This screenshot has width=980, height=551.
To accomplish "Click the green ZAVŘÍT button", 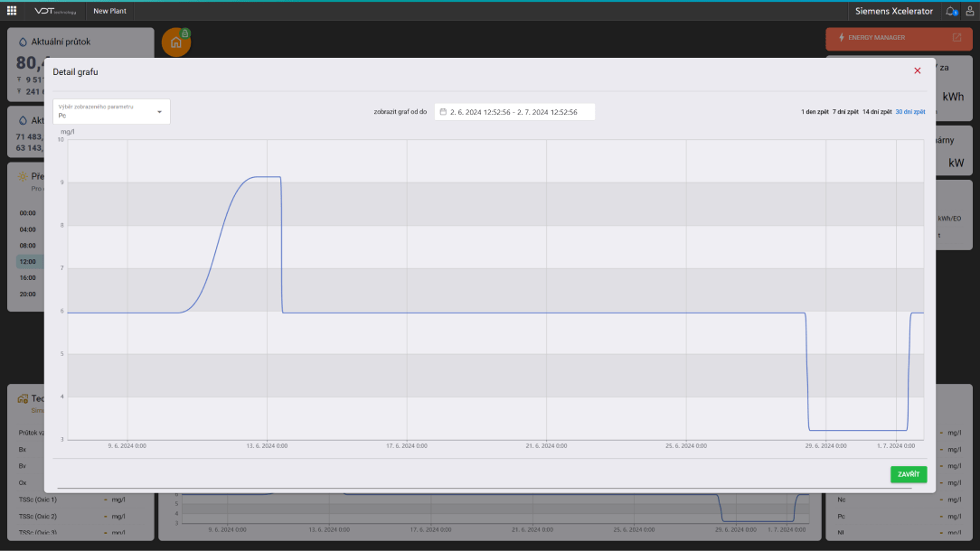I will pyautogui.click(x=908, y=474).
